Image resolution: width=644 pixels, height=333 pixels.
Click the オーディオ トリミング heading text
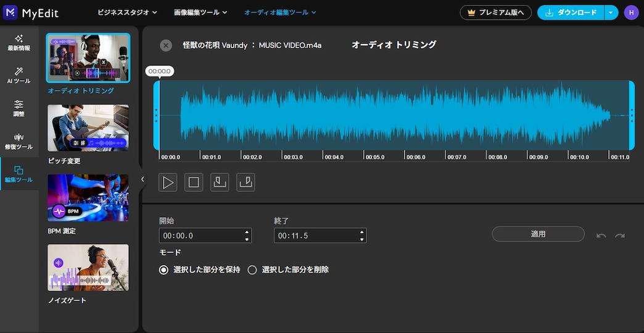(394, 45)
